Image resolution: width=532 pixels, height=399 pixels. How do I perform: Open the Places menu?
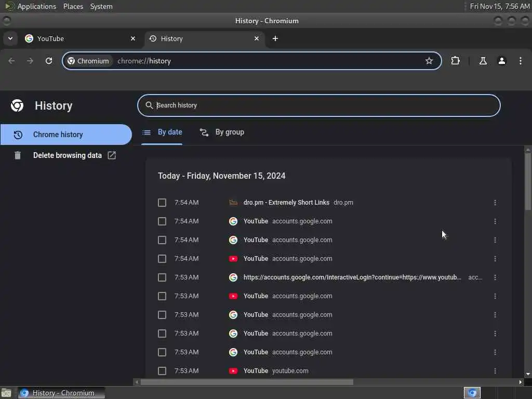73,6
